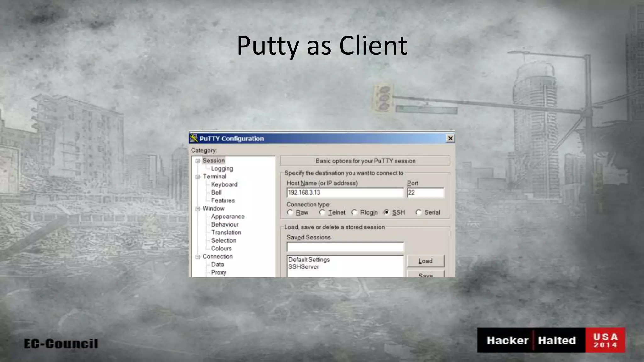The height and width of the screenshot is (362, 644).
Task: Open the Connection category
Action: pos(218,256)
